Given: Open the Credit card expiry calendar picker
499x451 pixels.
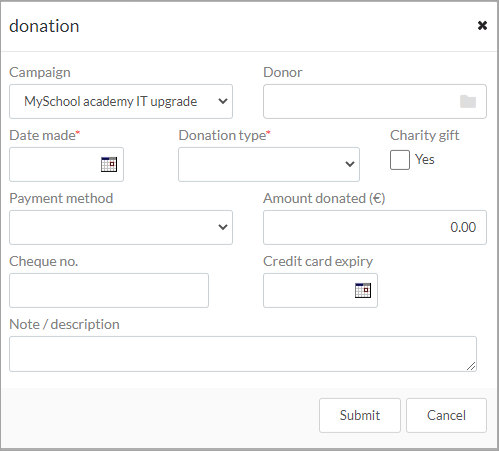Looking at the screenshot, I should [363, 290].
